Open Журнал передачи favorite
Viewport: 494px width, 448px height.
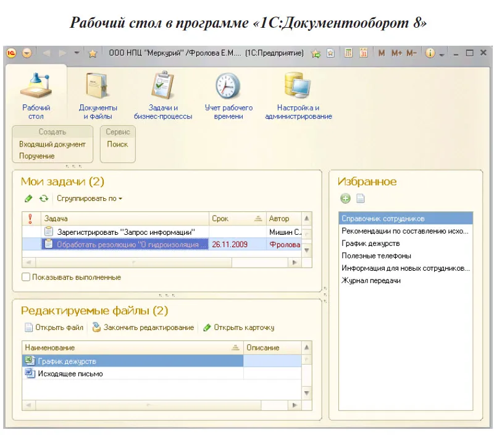point(406,281)
